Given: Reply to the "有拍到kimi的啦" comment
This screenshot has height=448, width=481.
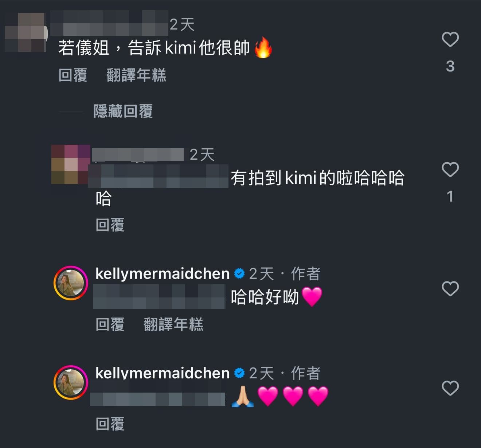Looking at the screenshot, I should tap(110, 225).
